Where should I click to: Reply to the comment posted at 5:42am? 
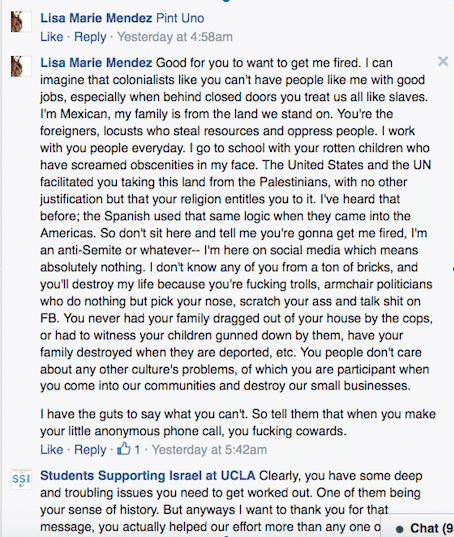pos(90,449)
